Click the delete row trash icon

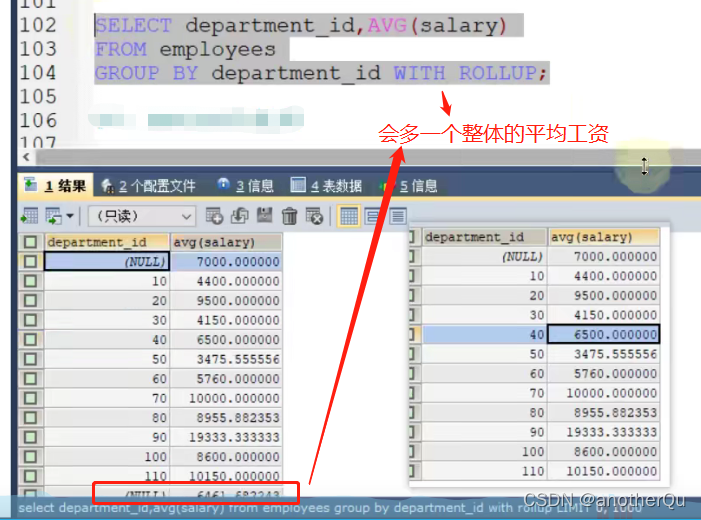(289, 216)
